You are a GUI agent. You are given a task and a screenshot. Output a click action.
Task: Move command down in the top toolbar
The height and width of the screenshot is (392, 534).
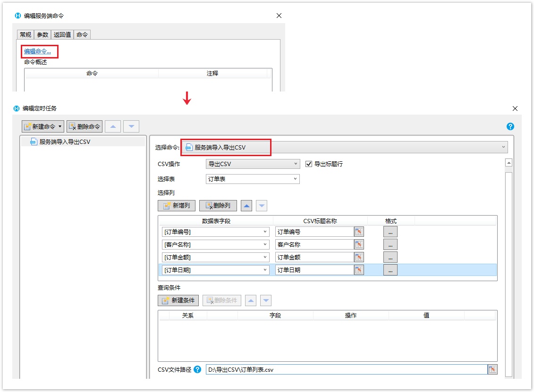(131, 126)
